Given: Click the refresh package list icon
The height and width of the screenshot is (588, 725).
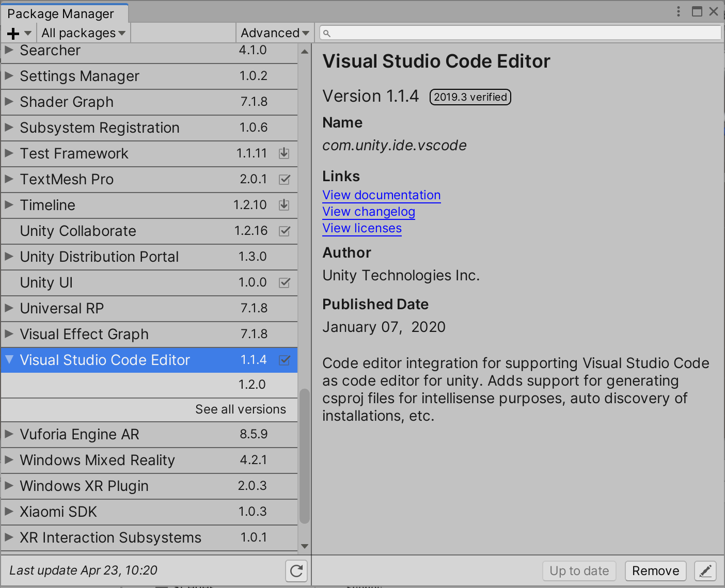Looking at the screenshot, I should pos(296,571).
